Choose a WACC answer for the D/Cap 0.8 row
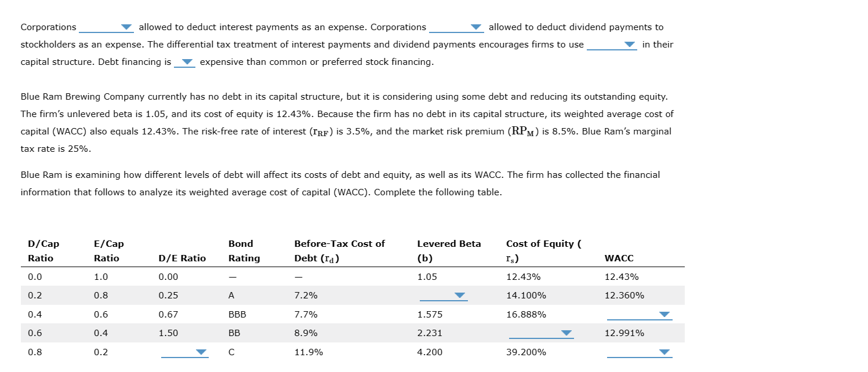 click(664, 352)
